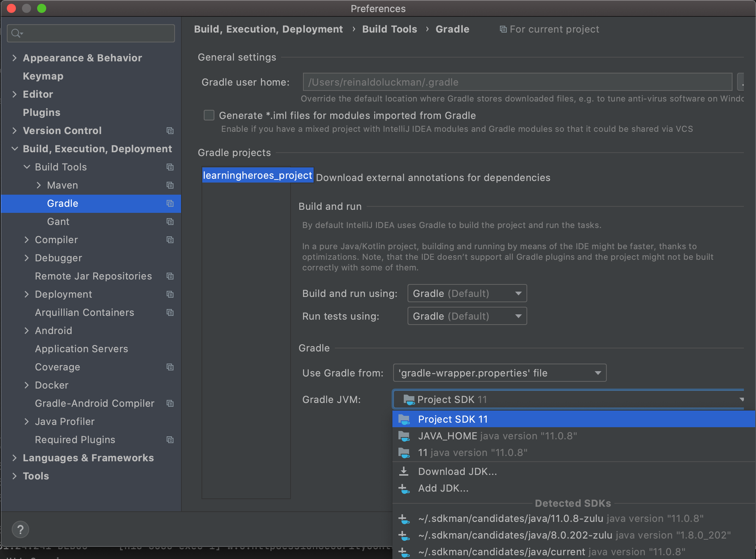Click the 'Download JDK...' option
This screenshot has height=559, width=756.
(457, 472)
